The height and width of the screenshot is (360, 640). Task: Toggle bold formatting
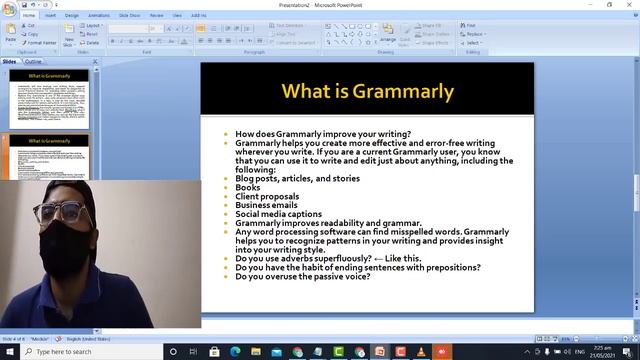coord(113,42)
